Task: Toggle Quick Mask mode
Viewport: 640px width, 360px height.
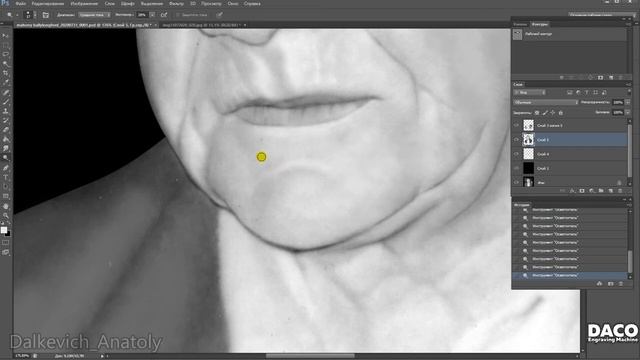Action: [x=6, y=243]
